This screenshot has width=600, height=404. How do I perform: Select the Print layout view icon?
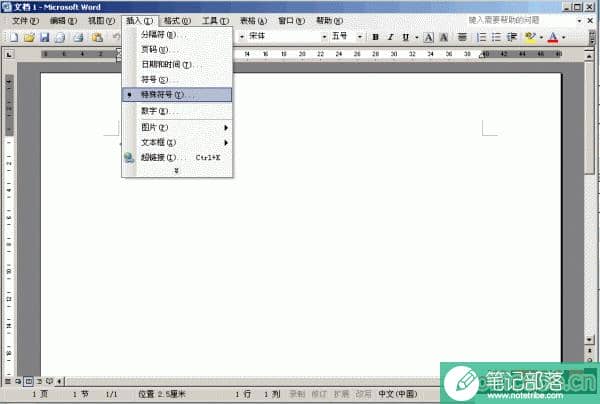pos(28,381)
